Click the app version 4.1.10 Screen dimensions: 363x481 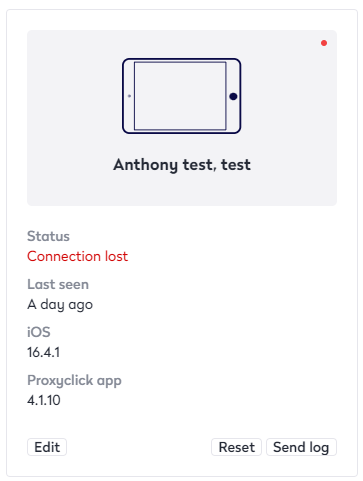(x=44, y=400)
